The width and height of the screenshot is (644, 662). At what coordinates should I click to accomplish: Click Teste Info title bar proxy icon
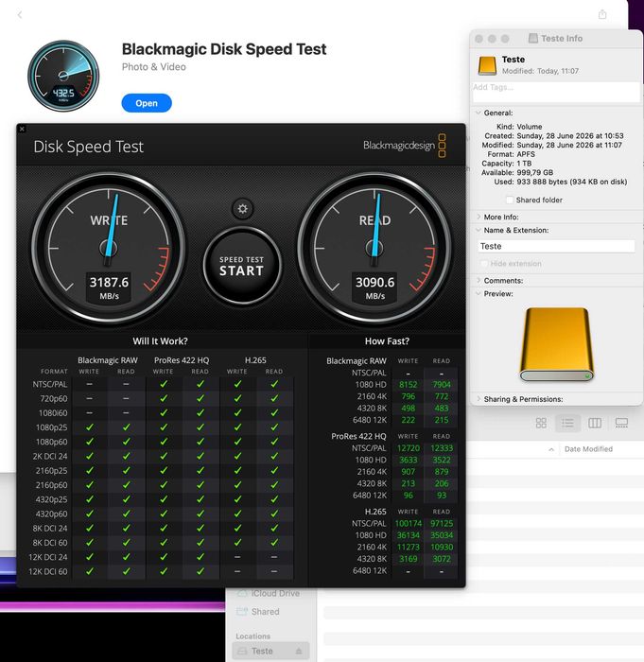pos(533,39)
